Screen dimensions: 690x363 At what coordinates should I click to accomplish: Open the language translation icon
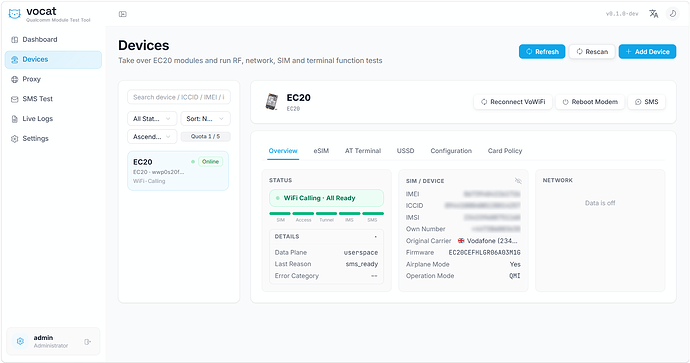pyautogui.click(x=653, y=14)
